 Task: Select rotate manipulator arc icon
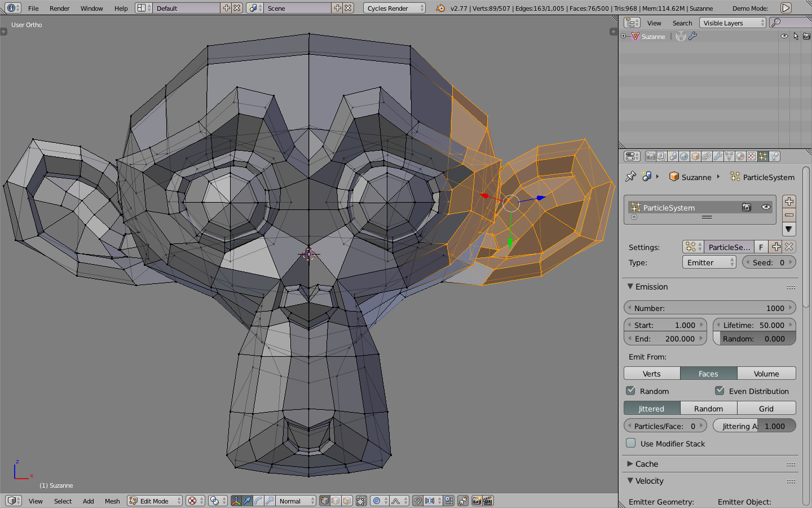click(x=258, y=501)
